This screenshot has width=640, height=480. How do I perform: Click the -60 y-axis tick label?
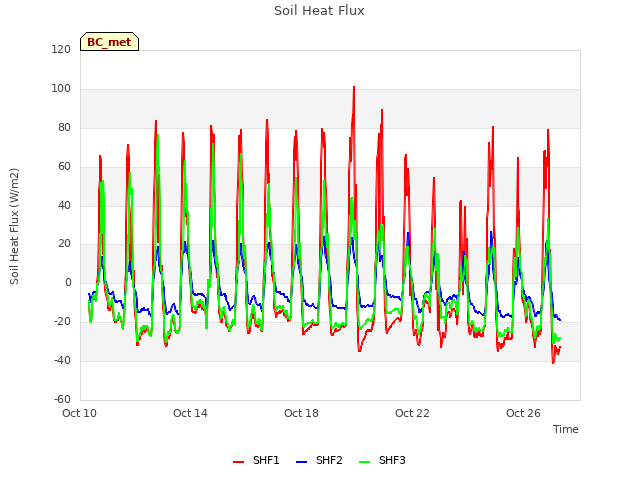pyautogui.click(x=62, y=399)
